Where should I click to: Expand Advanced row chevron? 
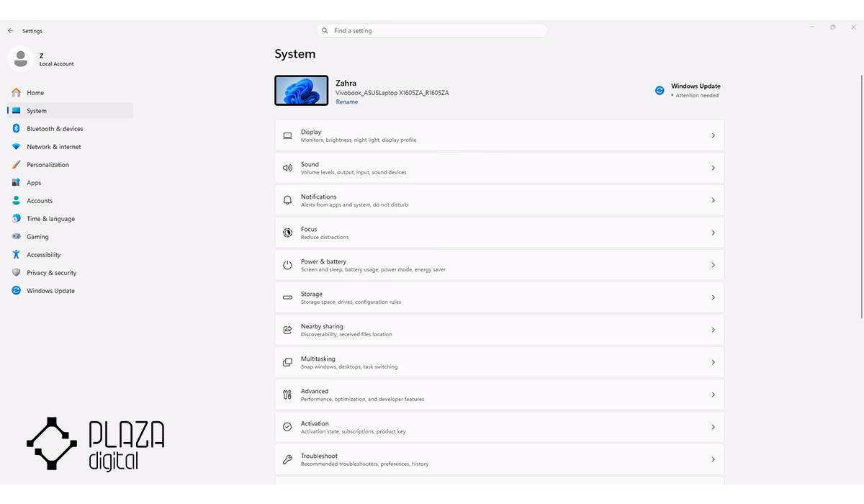[x=713, y=395]
